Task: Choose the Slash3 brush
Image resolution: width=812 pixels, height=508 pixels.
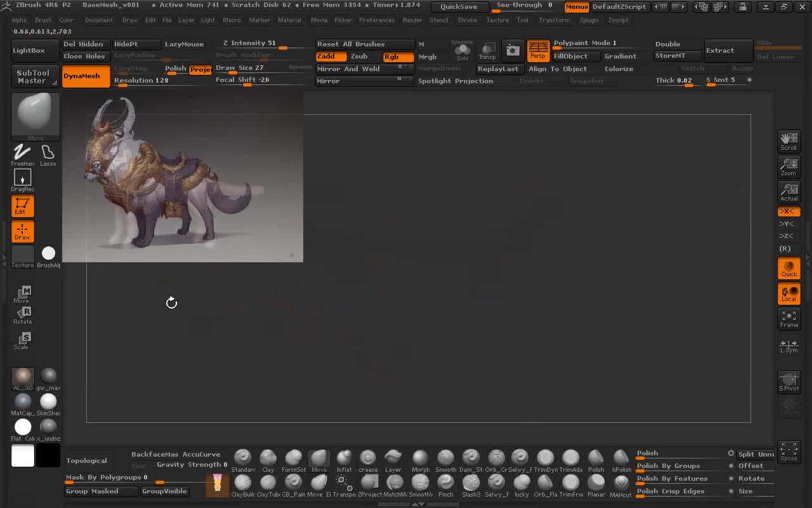Action: click(x=471, y=486)
